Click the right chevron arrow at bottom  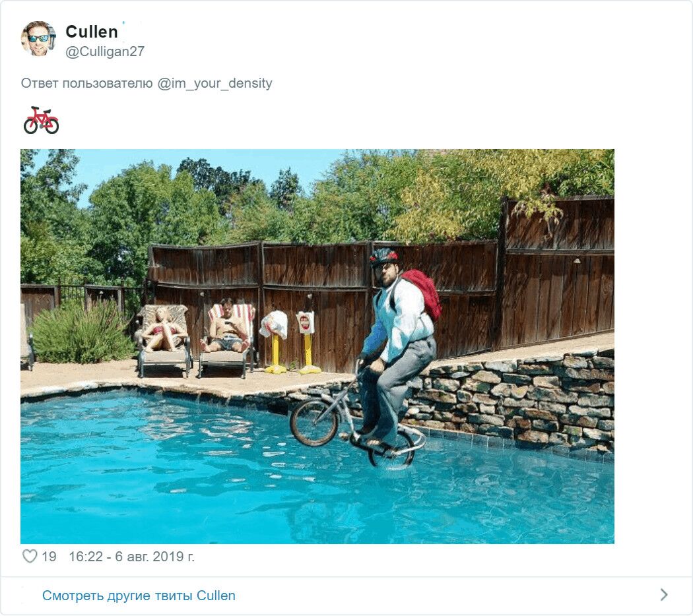point(664,595)
